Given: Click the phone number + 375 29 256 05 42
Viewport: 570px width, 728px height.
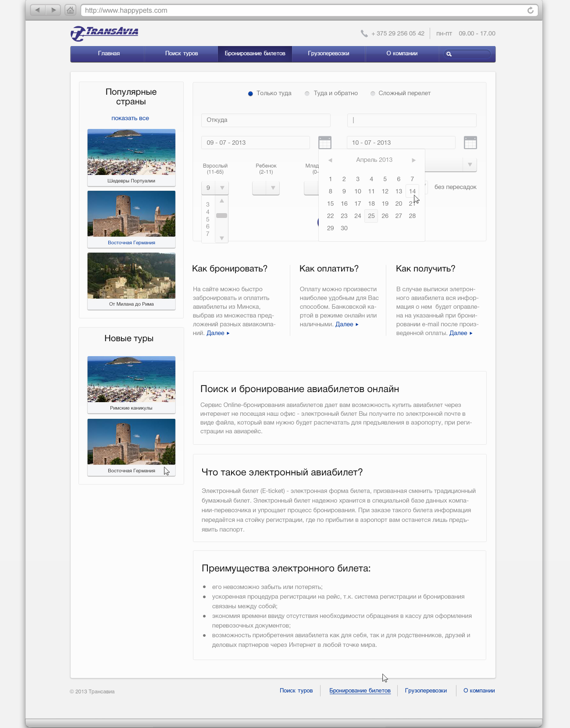Looking at the screenshot, I should coord(398,33).
